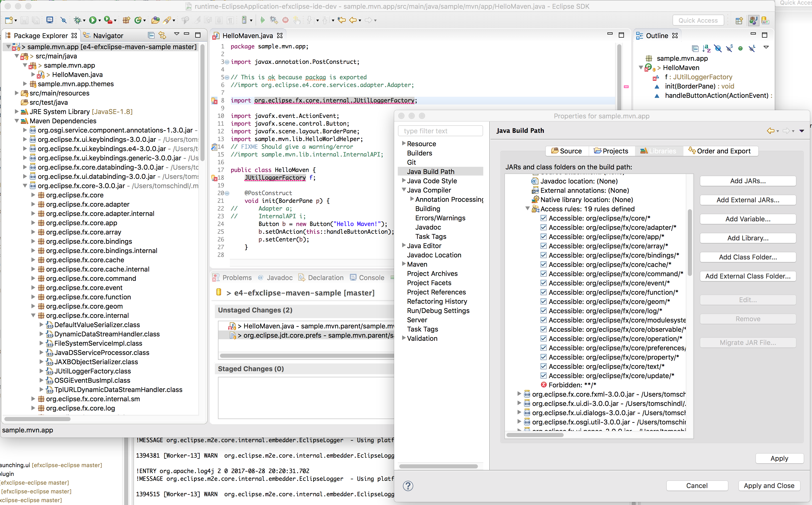Image resolution: width=812 pixels, height=505 pixels.
Task: Click the Debug bug icon
Action: click(77, 20)
